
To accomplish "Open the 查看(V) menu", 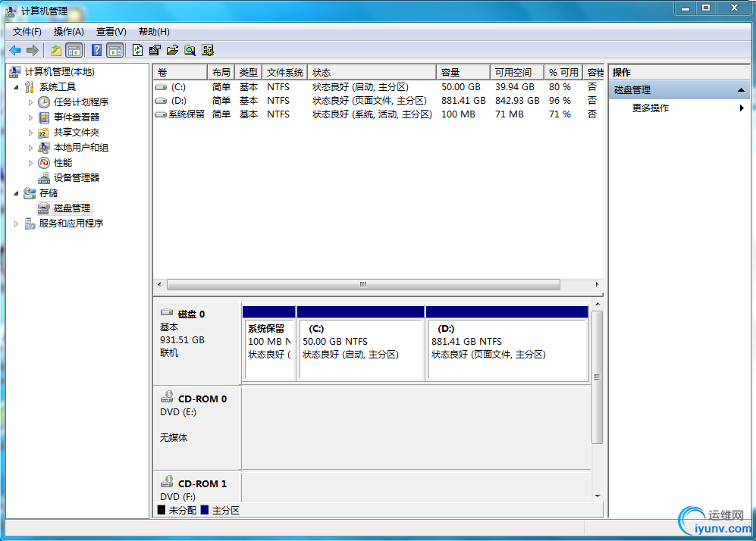I will click(111, 32).
